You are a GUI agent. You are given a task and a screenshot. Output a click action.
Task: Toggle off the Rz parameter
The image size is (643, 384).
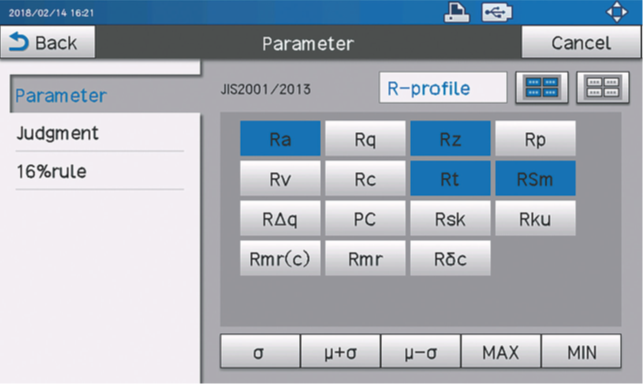pyautogui.click(x=450, y=139)
